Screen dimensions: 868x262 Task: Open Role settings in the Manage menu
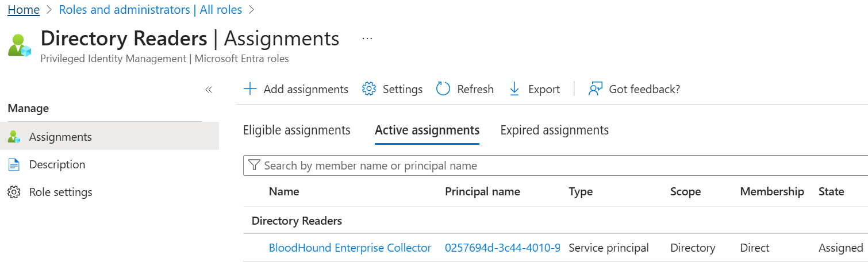click(60, 192)
